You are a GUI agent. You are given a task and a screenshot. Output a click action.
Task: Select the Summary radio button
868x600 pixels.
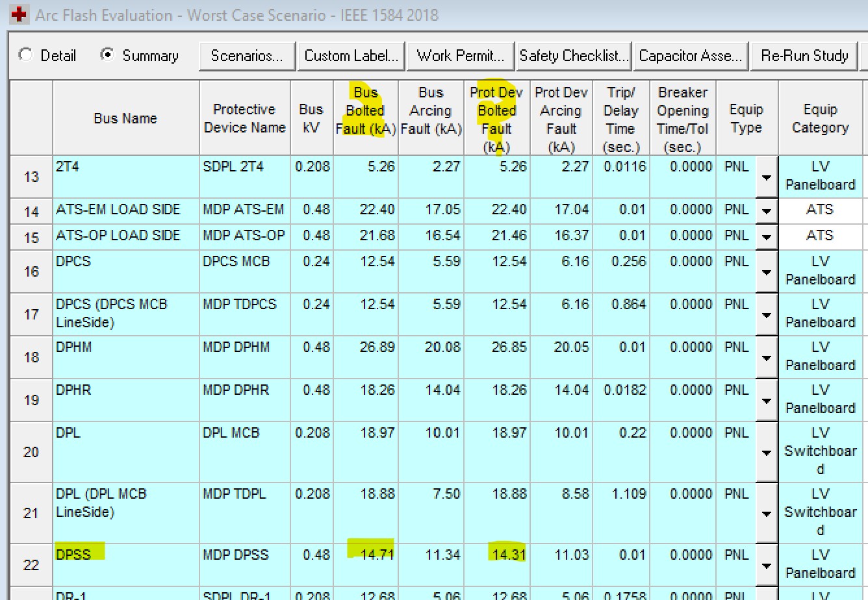[x=107, y=55]
